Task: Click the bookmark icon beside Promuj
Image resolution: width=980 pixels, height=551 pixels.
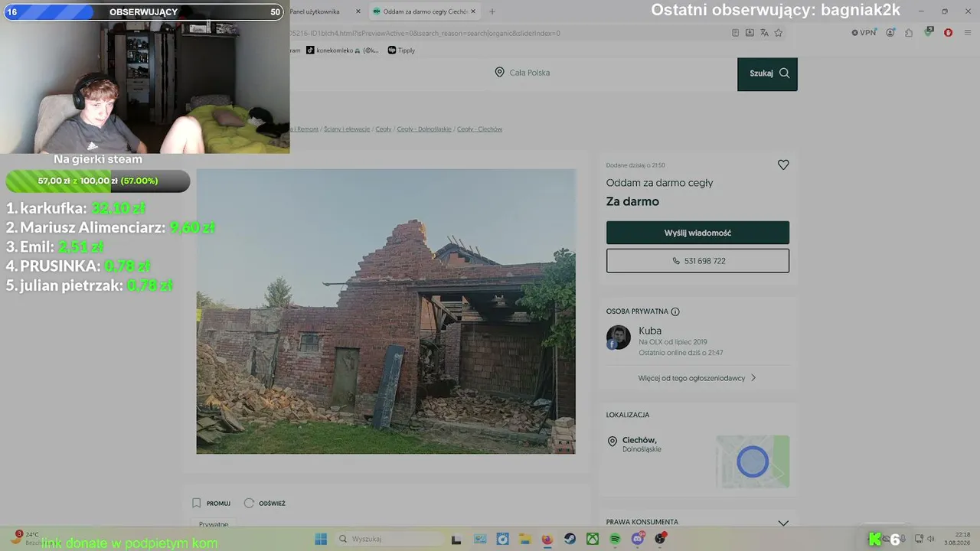Action: coord(197,503)
